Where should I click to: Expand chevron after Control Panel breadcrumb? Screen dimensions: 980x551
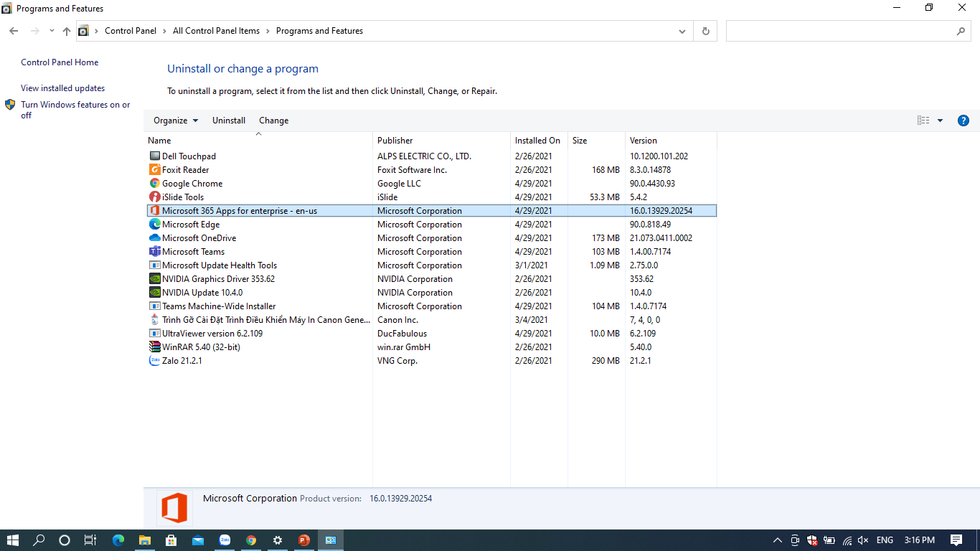click(x=164, y=31)
